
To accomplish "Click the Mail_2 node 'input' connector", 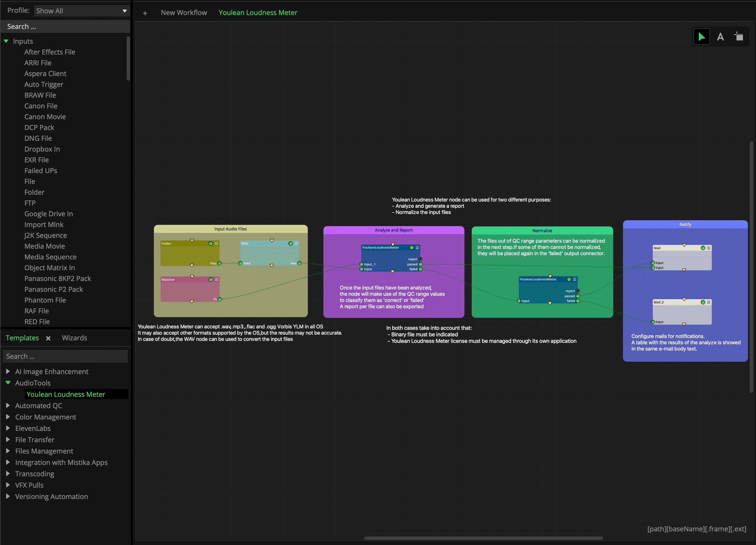I will point(653,322).
